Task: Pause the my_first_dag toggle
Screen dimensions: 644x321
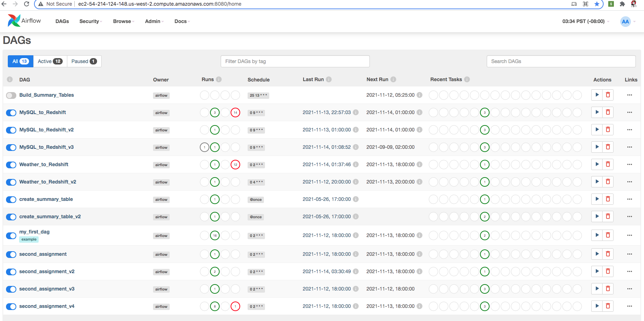Action: [x=11, y=236]
